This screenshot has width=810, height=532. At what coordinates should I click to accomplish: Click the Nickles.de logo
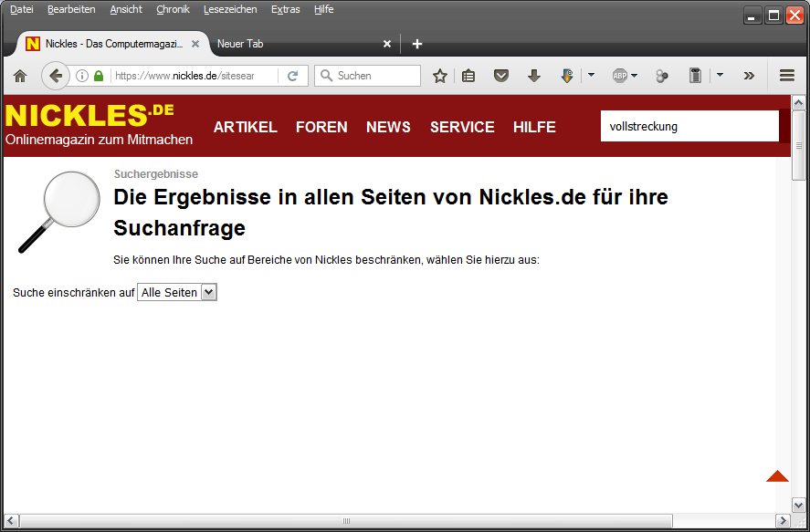[x=89, y=115]
